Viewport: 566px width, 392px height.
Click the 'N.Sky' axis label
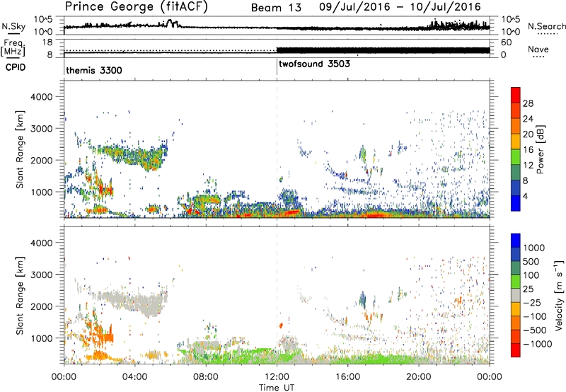tap(13, 26)
